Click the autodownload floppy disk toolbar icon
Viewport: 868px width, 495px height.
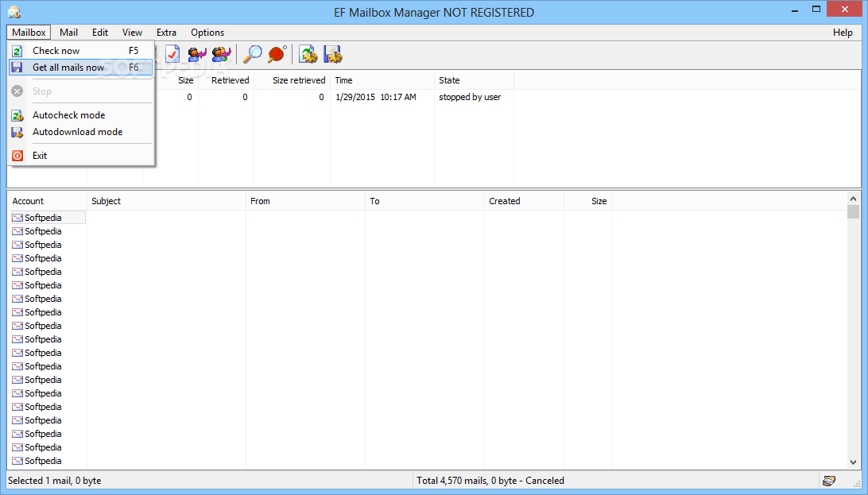click(333, 54)
